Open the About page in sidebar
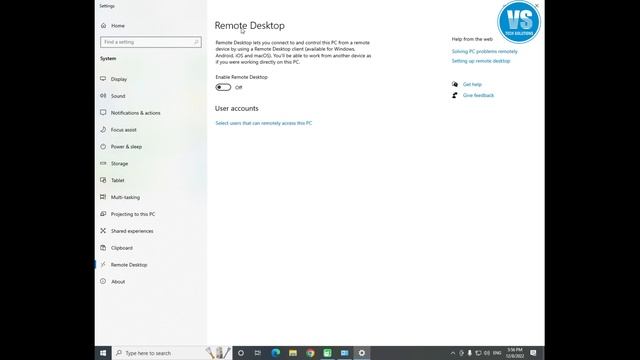The image size is (640, 360). [113, 282]
